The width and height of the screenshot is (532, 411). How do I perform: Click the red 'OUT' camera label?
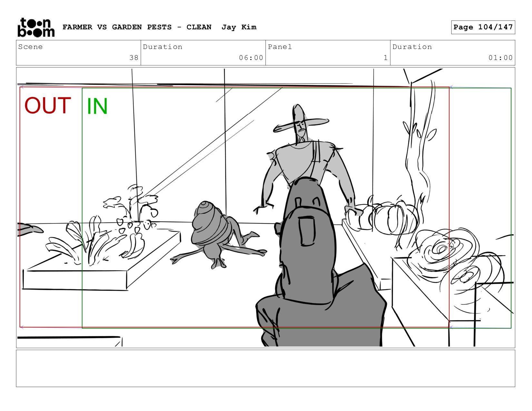[48, 105]
